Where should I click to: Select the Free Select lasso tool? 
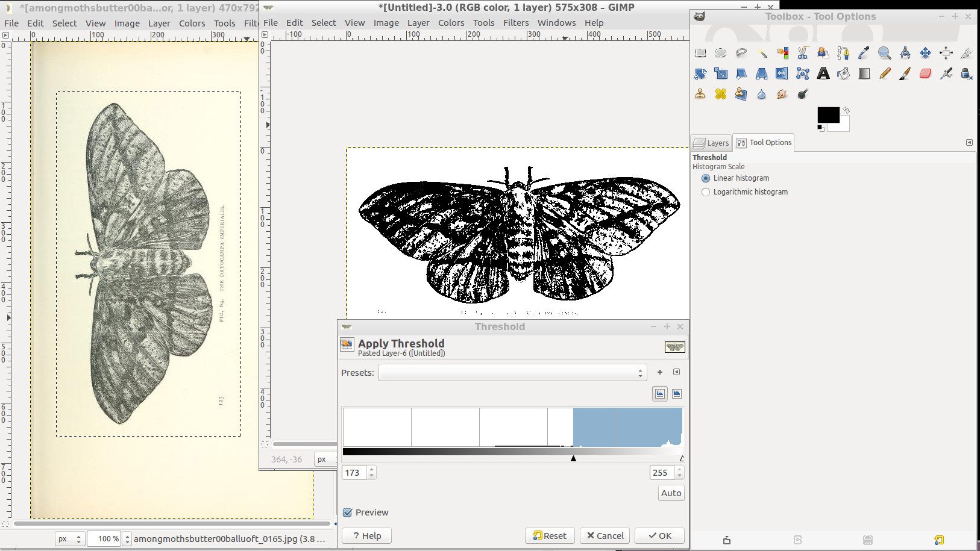(x=741, y=53)
